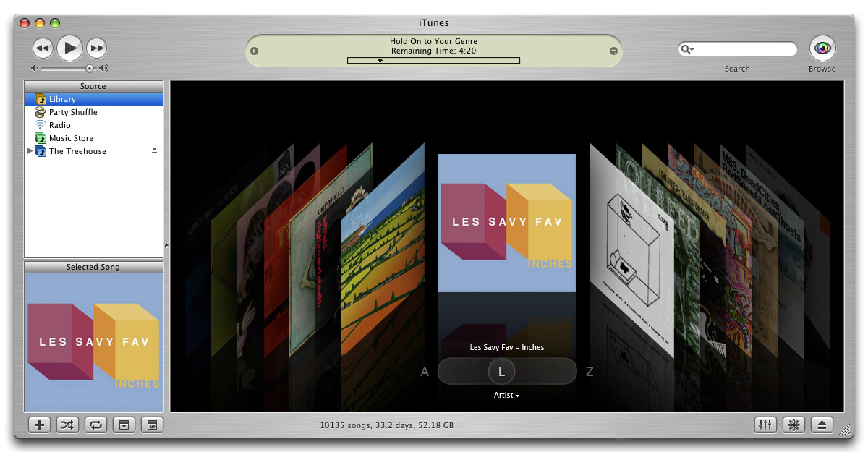Skip to the next track

pos(97,48)
